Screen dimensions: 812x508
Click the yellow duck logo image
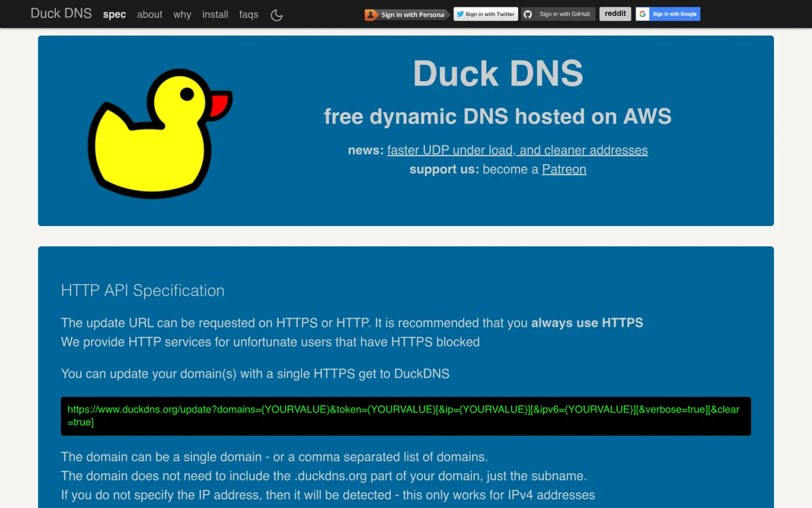(x=160, y=133)
